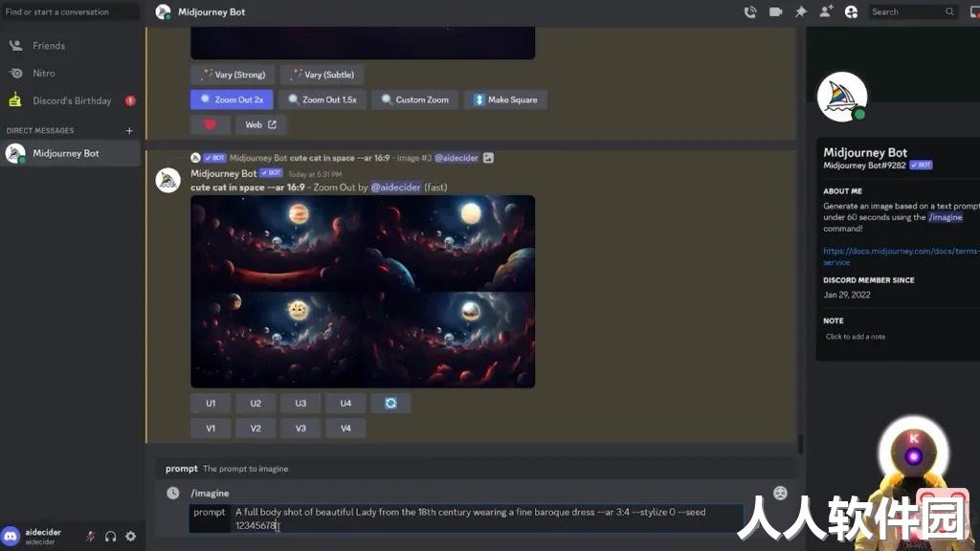Image resolution: width=980 pixels, height=551 pixels.
Task: Start a video call icon
Action: tap(775, 11)
